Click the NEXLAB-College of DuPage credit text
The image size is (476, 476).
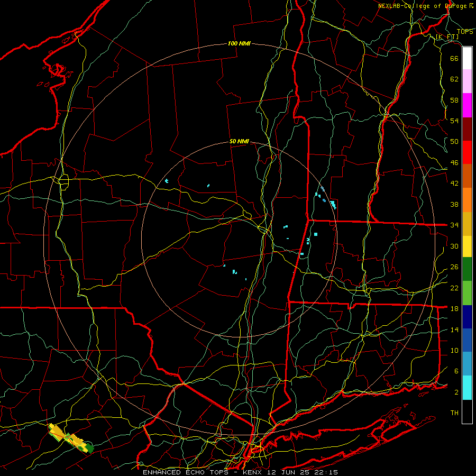425,6
